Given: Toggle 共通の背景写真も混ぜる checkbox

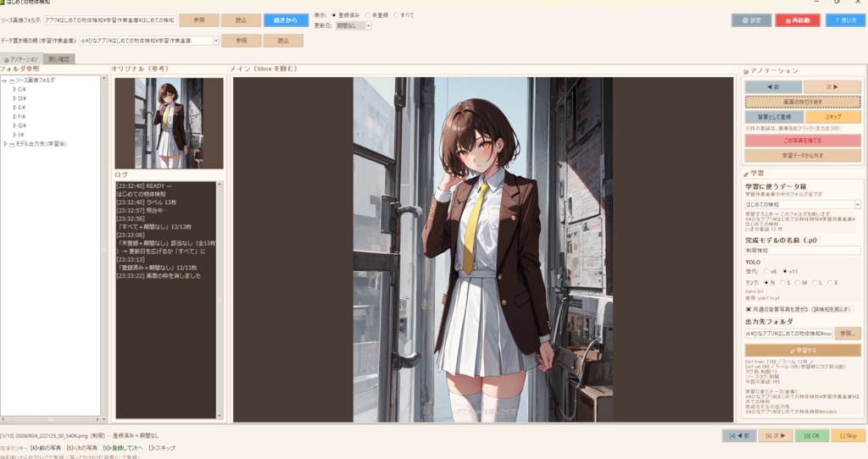Looking at the screenshot, I should 748,310.
